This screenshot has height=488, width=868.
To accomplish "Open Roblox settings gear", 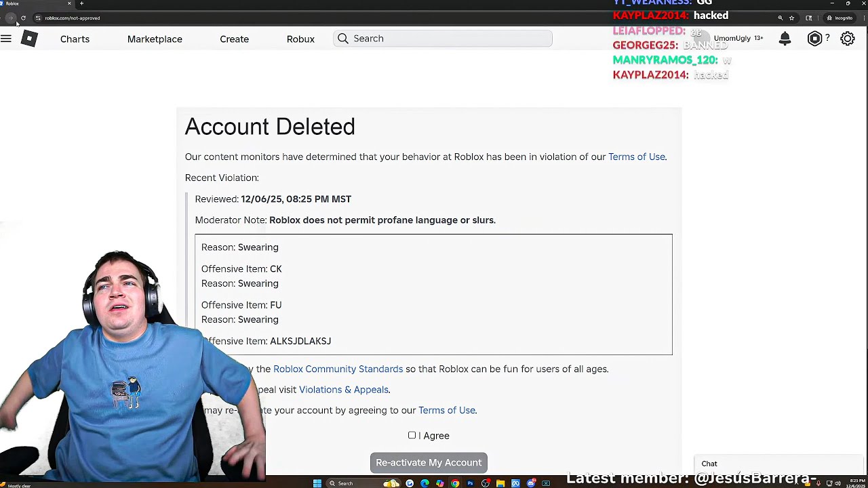I will click(848, 39).
